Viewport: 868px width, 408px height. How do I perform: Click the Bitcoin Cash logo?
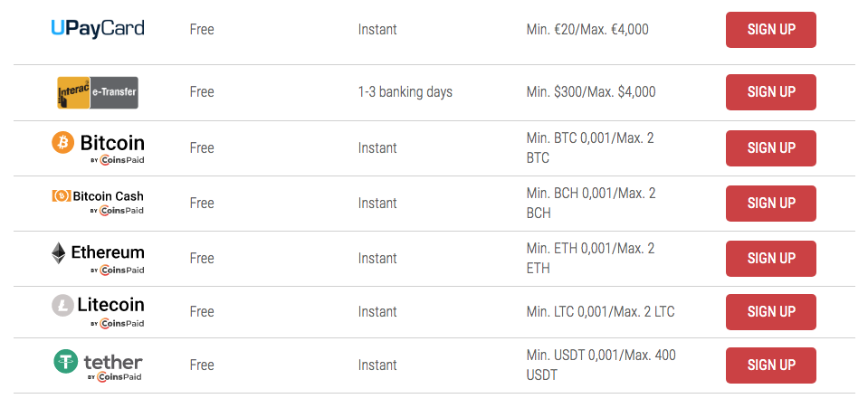[x=98, y=203]
